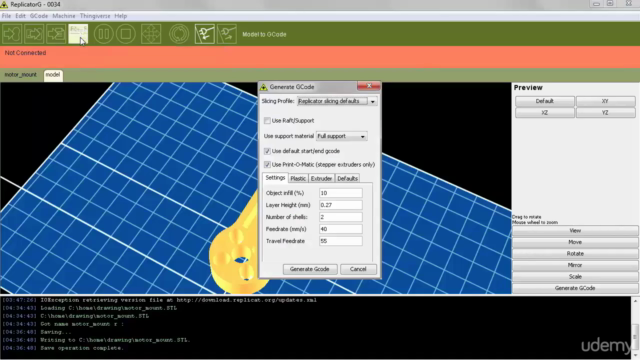Click the Layer Height input field
Image resolution: width=640 pixels, height=360 pixels.
click(x=340, y=205)
